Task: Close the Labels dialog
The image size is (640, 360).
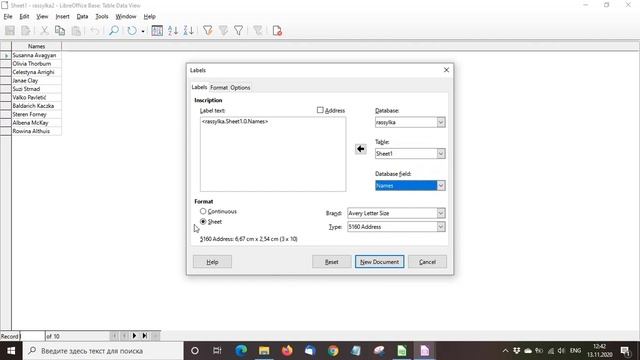Action: click(446, 70)
